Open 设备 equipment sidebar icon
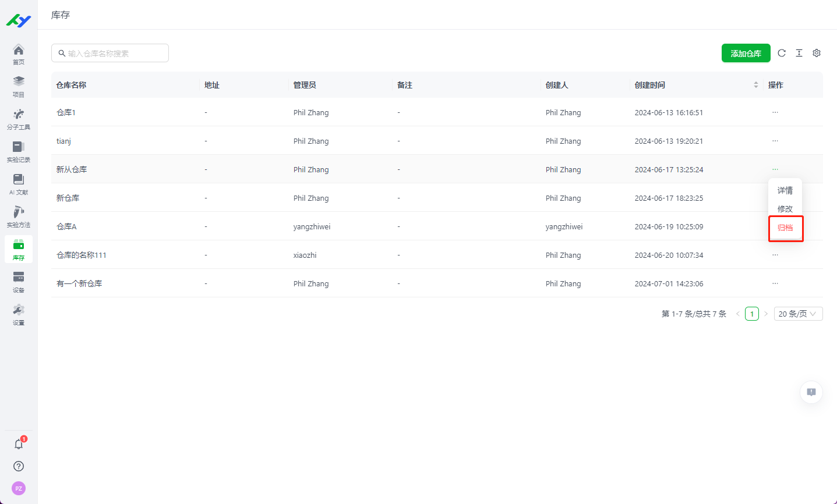Viewport: 837px width, 504px height. 19,282
